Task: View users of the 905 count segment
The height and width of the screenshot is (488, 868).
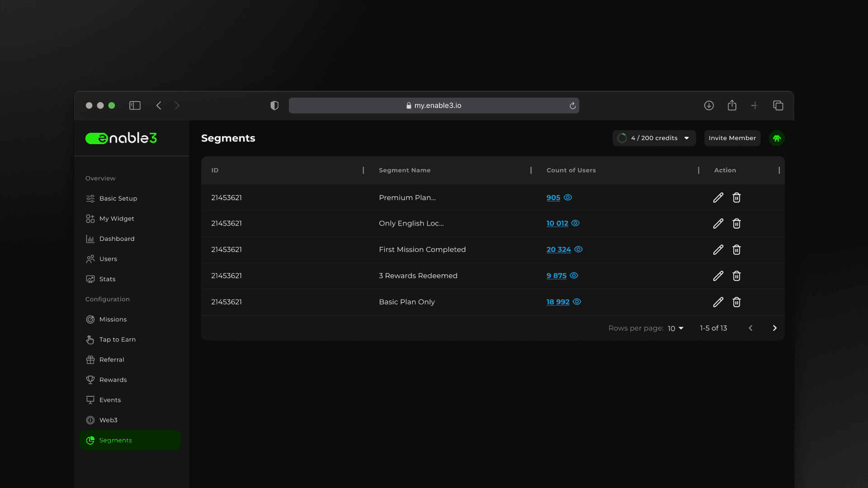Action: tap(568, 197)
